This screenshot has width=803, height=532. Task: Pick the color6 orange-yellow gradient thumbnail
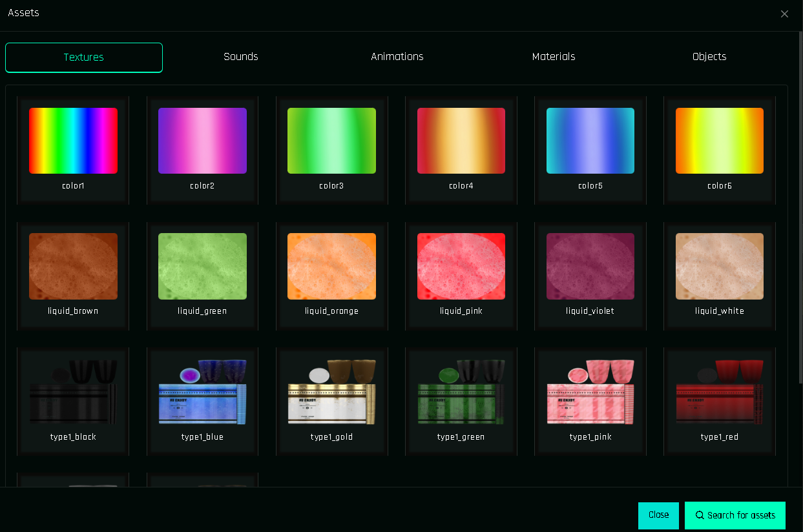tap(720, 141)
